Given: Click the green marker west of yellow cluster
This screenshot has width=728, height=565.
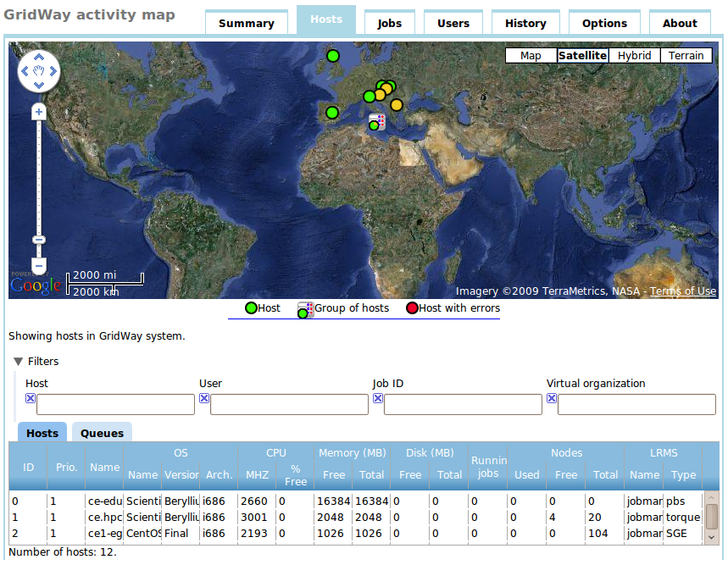Looking at the screenshot, I should [370, 97].
